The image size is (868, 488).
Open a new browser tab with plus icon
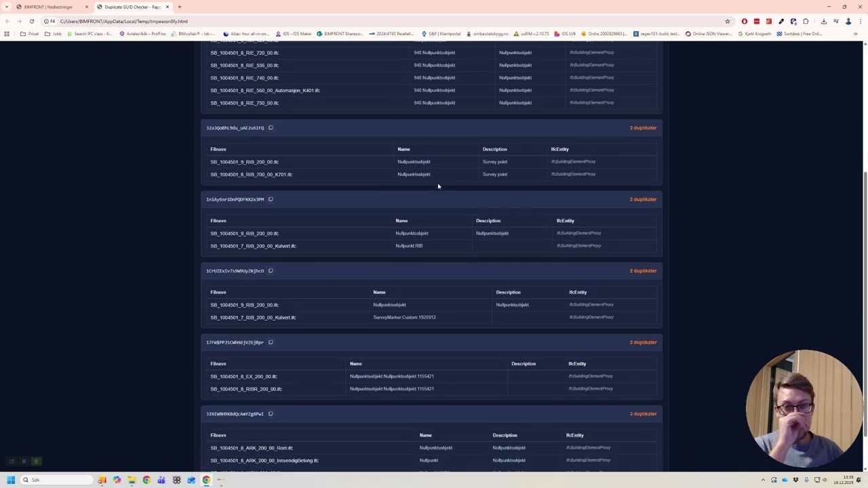(x=179, y=7)
